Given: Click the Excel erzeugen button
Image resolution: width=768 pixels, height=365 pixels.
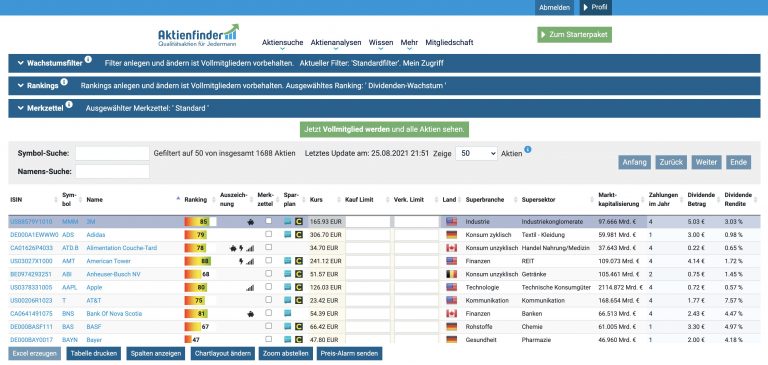Looking at the screenshot, I should point(34,354).
